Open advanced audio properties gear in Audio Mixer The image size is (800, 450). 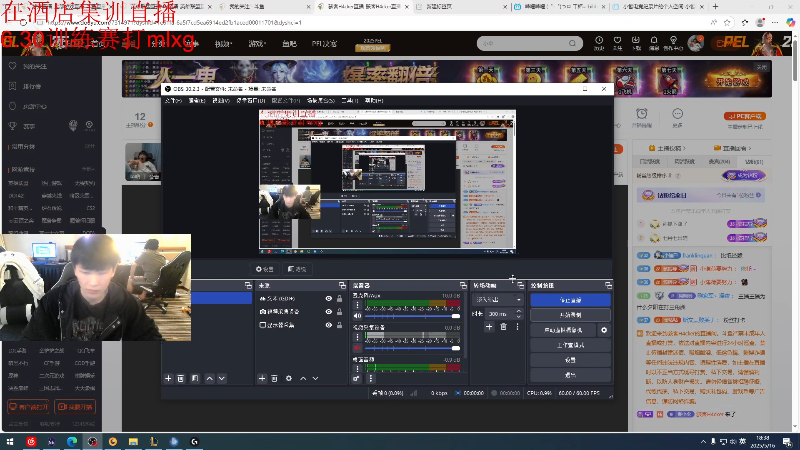tap(356, 379)
